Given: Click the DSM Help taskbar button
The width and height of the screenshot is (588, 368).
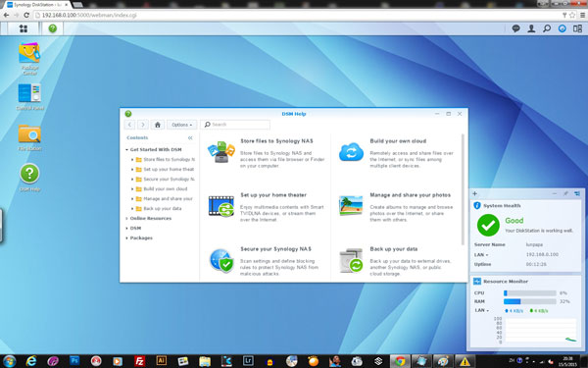Looking at the screenshot, I should pyautogui.click(x=53, y=28).
